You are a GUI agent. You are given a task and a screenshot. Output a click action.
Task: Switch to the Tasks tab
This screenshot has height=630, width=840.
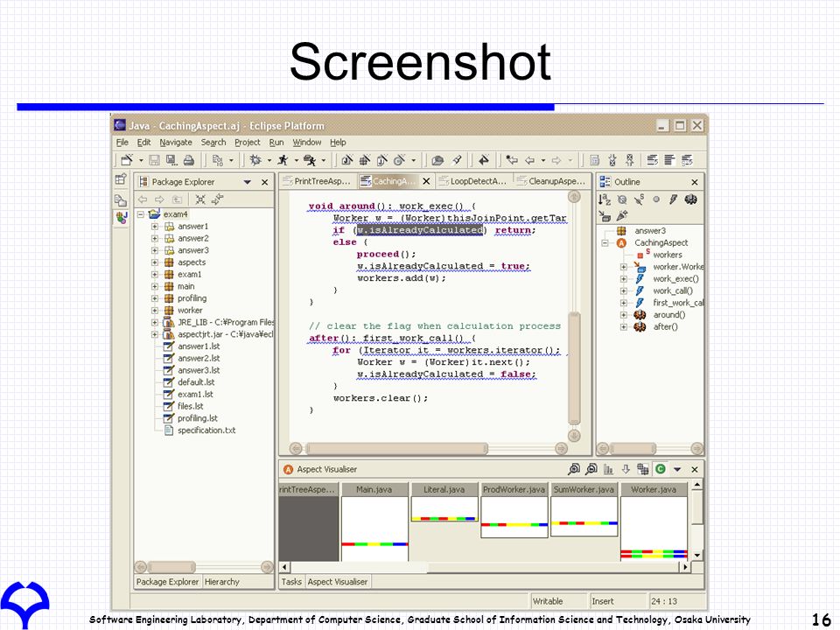(291, 582)
